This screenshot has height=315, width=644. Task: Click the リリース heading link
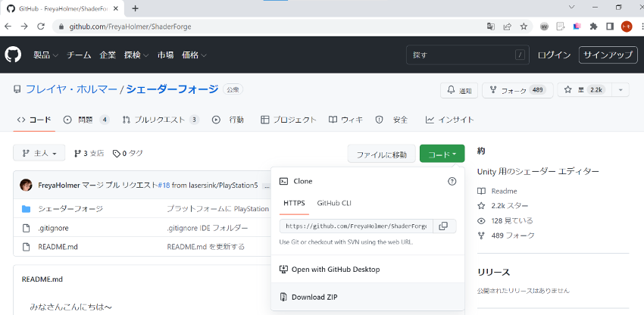point(493,273)
